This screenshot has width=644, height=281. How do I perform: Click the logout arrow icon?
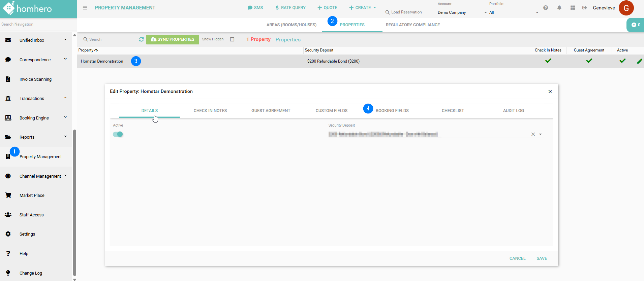click(585, 8)
